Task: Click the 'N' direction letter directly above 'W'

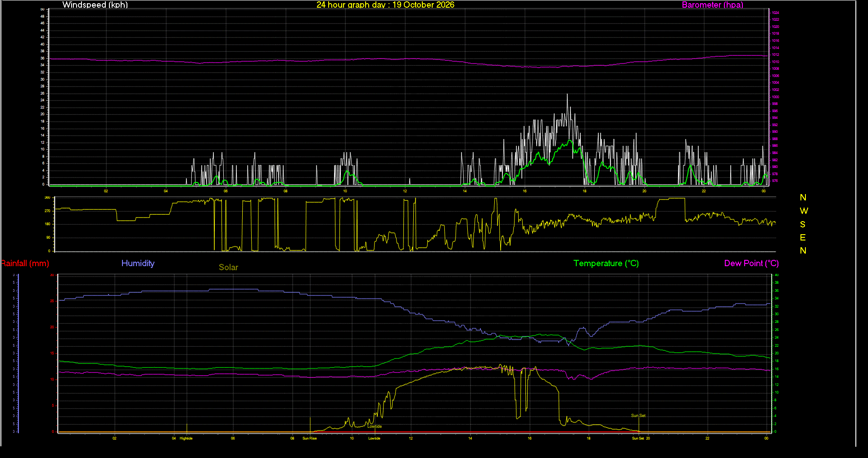Action: coord(803,198)
